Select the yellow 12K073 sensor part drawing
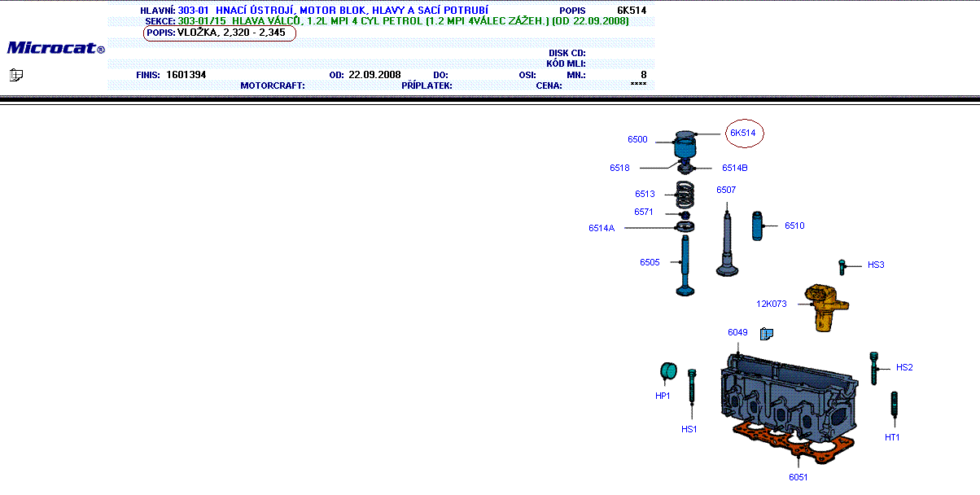The height and width of the screenshot is (495, 980). (x=826, y=307)
